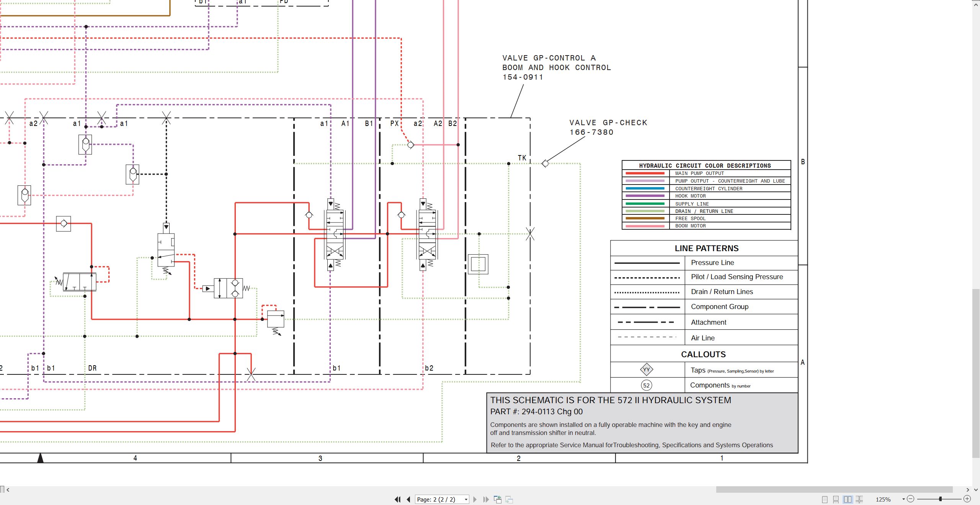Click the TK port label
This screenshot has width=980, height=505.
point(522,158)
